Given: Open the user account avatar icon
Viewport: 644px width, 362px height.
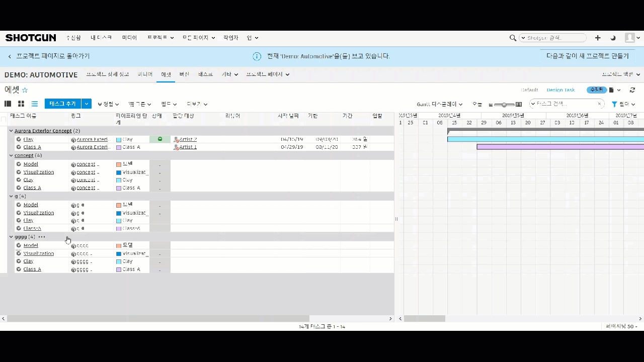Looking at the screenshot, I should tap(630, 38).
